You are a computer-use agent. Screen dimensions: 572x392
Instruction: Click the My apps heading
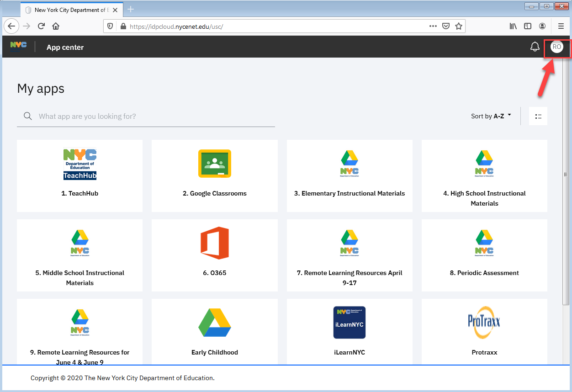(x=41, y=88)
